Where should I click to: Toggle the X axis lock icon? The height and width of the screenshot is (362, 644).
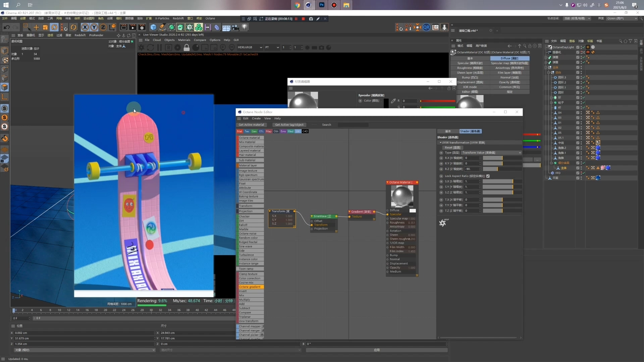(85, 27)
